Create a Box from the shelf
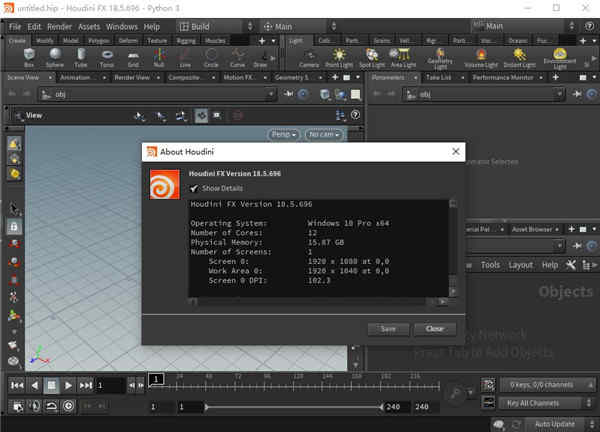This screenshot has width=600, height=432. pos(29,58)
